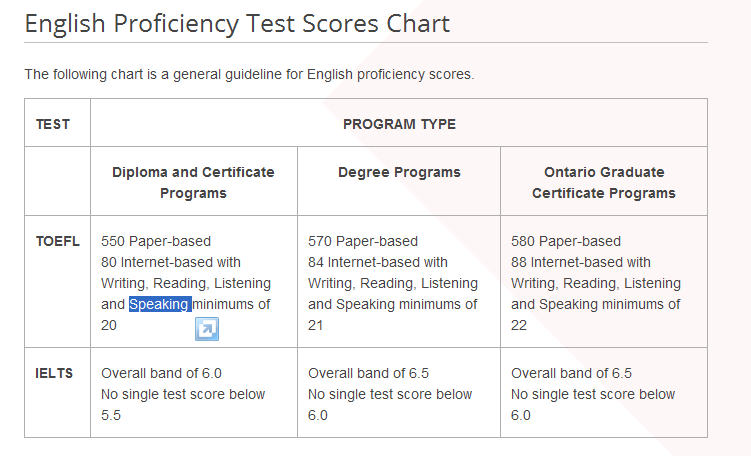
Task: Select Ontario Graduate Certificate Programs header
Action: (603, 182)
